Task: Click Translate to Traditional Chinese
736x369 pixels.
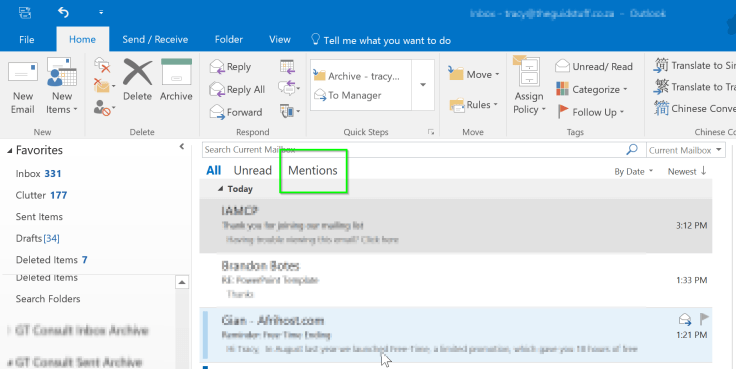Action: (x=695, y=87)
